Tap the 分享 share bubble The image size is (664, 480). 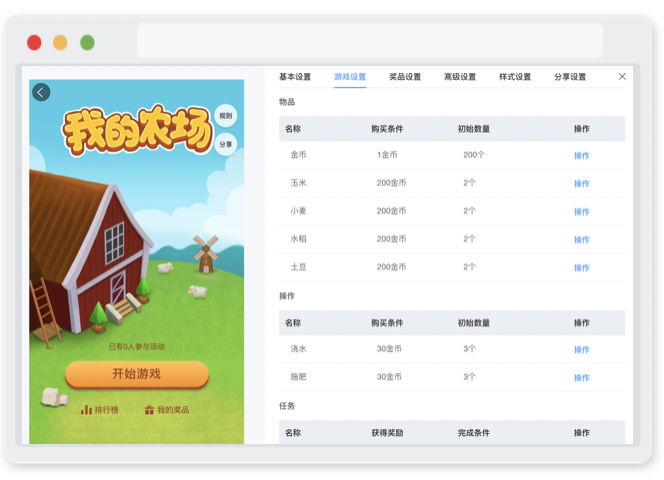coord(226,144)
